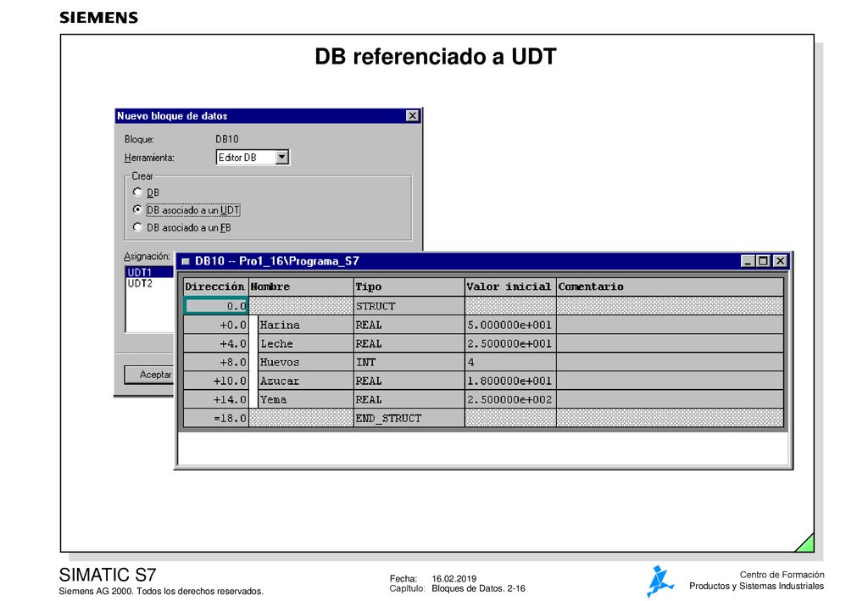Click the =18.0 address cell
This screenshot has width=868, height=601.
216,419
